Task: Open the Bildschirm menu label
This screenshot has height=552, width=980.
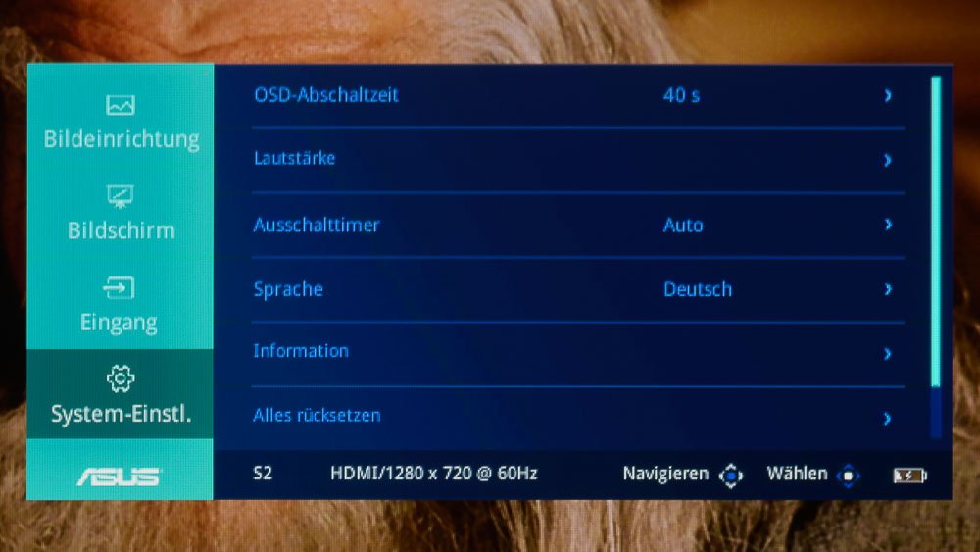Action: point(122,230)
